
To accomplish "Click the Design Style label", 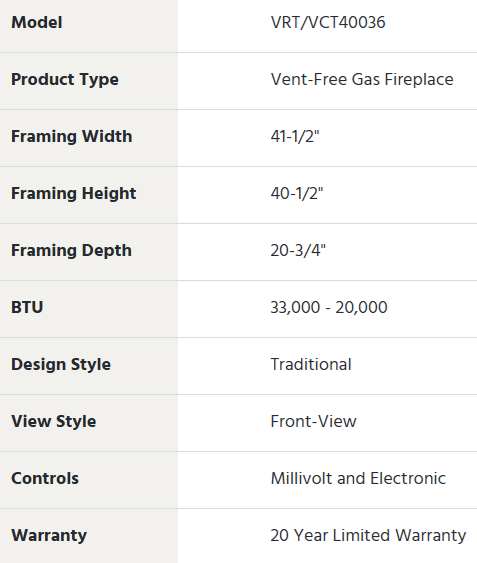I will (61, 365).
